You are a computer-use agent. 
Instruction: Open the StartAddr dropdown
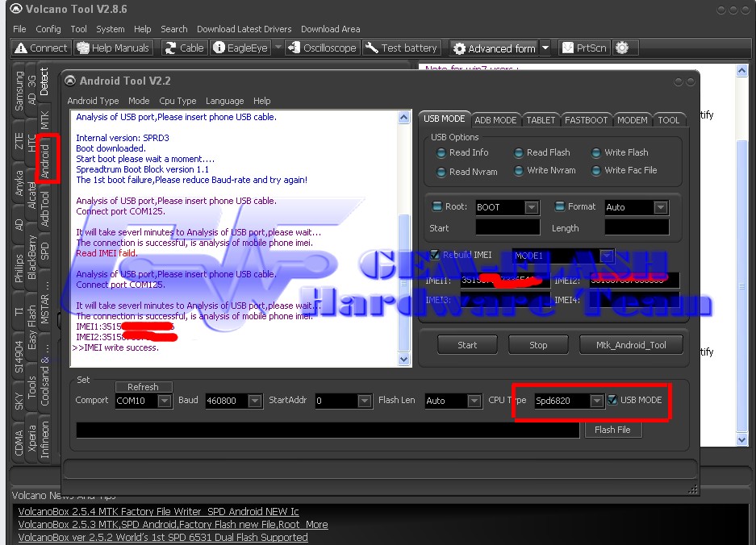tap(365, 401)
